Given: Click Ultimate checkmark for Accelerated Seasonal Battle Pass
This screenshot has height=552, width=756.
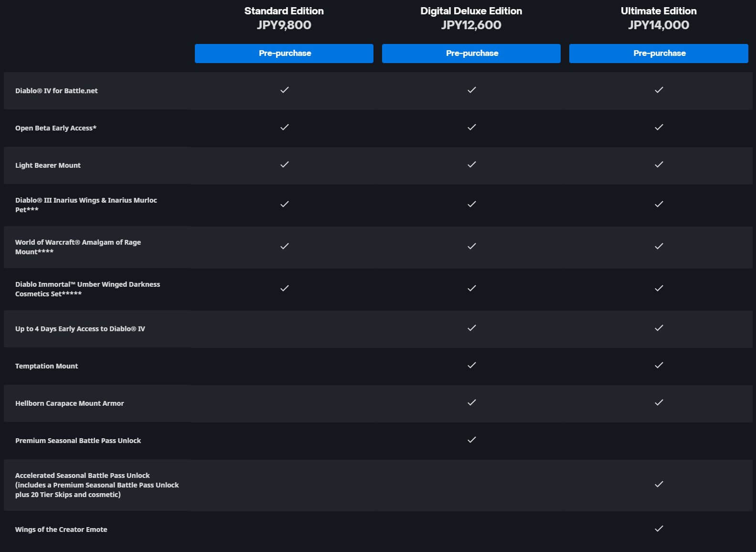Looking at the screenshot, I should pos(659,484).
